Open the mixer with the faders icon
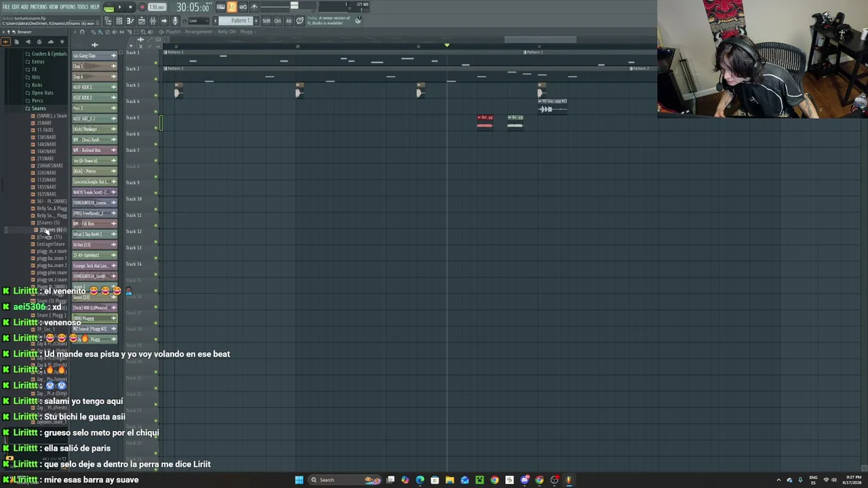Viewport: 868px width, 488px height. [x=153, y=21]
